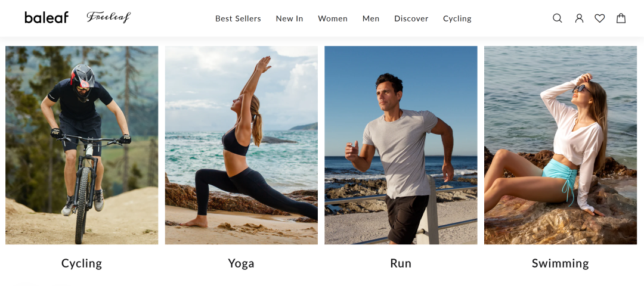
Task: Open the Women navigation menu
Action: (333, 18)
